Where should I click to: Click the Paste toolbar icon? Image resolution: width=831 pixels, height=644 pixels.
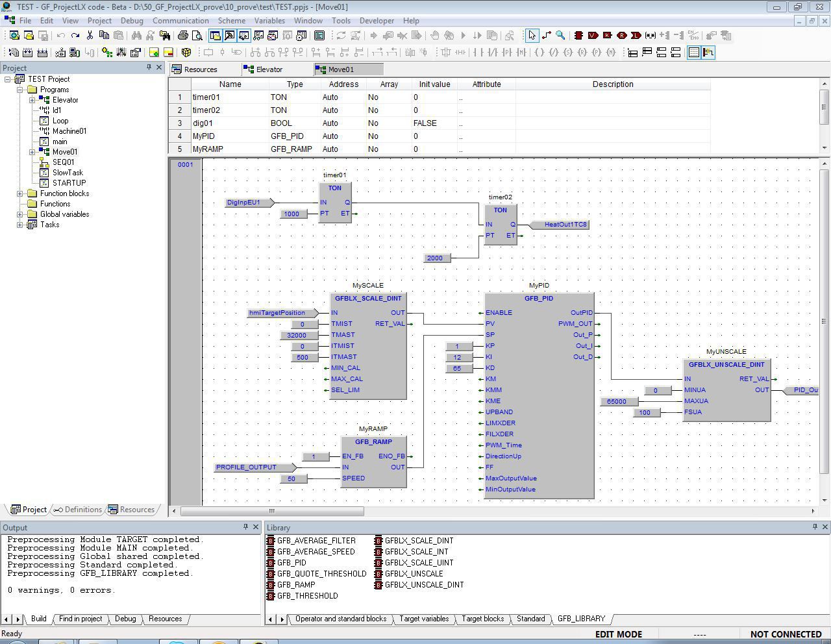click(x=119, y=36)
